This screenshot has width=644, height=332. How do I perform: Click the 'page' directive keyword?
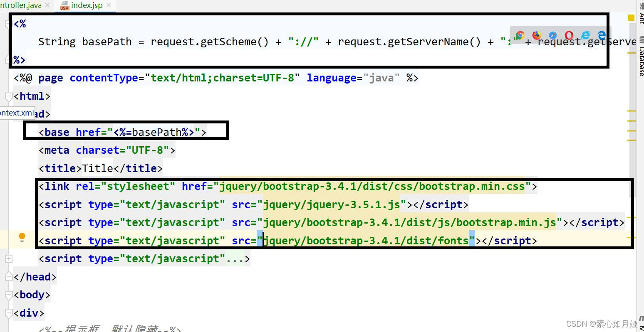pyautogui.click(x=51, y=78)
